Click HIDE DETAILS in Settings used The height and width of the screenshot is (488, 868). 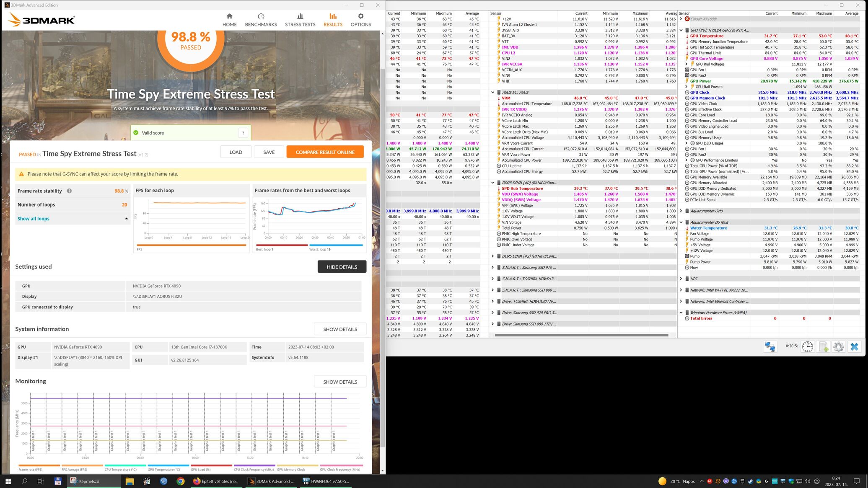coord(342,267)
